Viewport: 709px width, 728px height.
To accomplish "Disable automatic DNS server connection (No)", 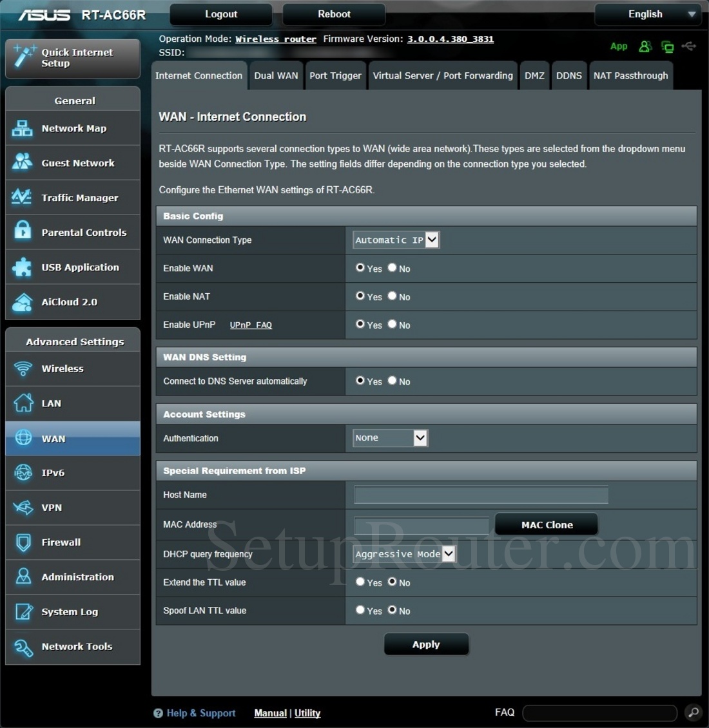I will point(392,381).
